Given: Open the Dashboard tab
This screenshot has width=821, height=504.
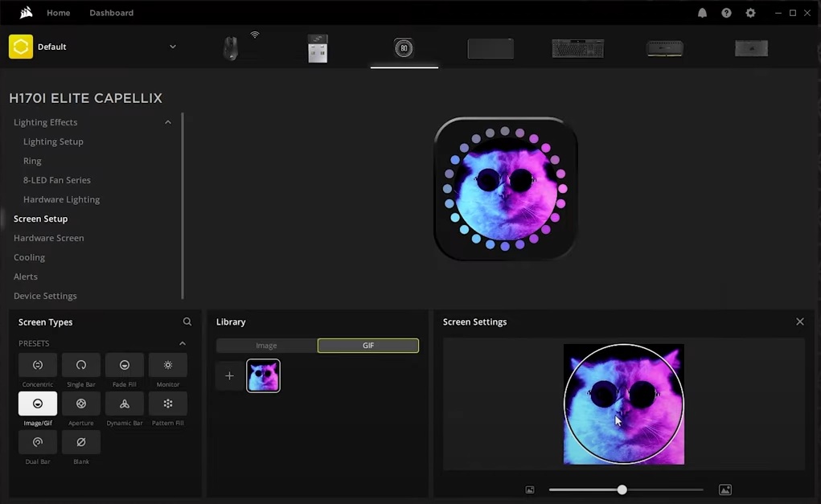Looking at the screenshot, I should tap(112, 13).
